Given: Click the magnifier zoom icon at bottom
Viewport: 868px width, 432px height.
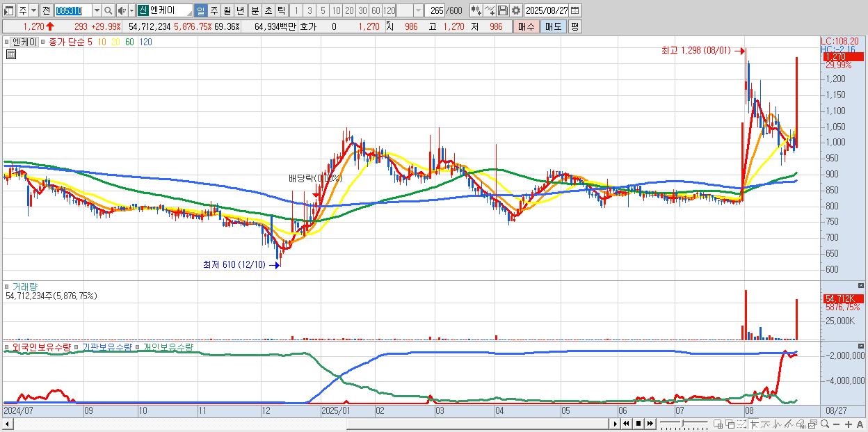Looking at the screenshot, I should tap(824, 424).
